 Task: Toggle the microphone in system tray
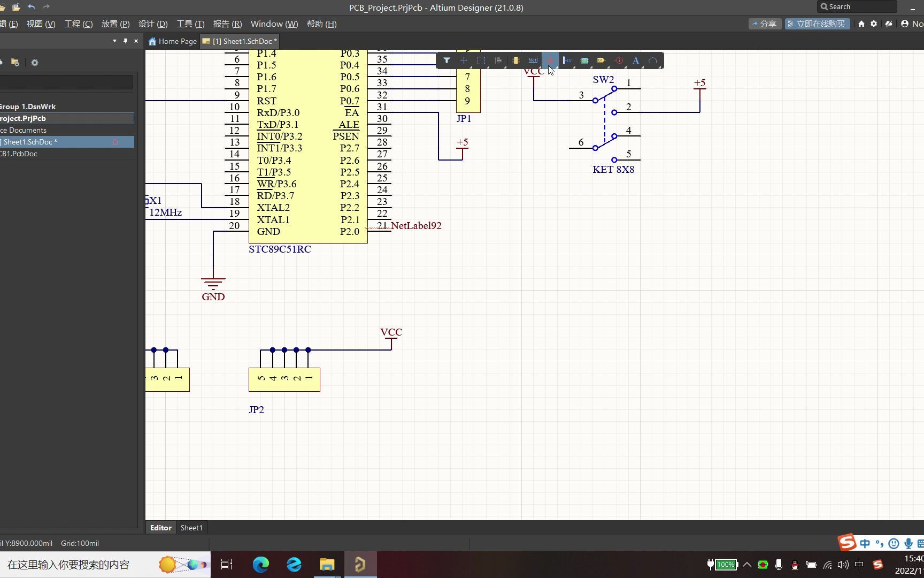pyautogui.click(x=779, y=565)
